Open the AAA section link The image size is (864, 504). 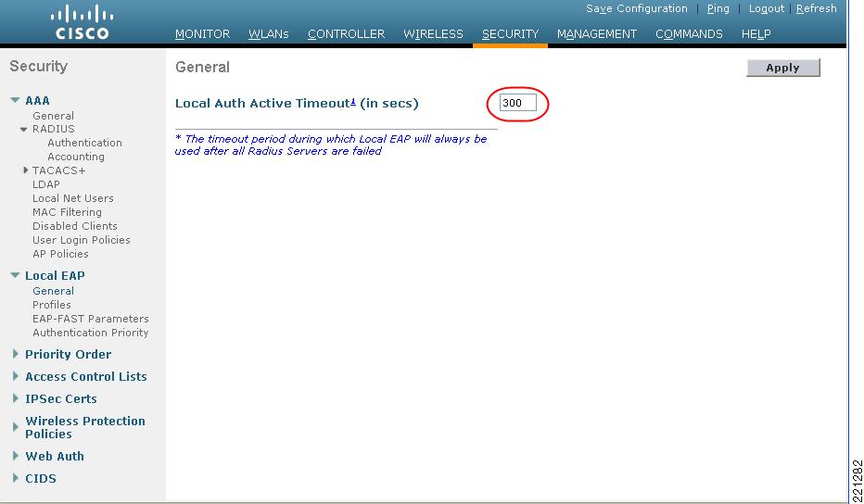click(x=37, y=100)
